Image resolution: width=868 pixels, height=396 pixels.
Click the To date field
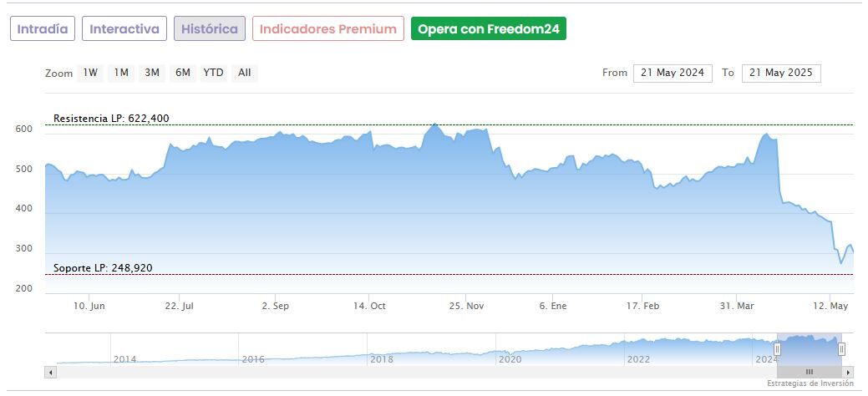pos(781,73)
